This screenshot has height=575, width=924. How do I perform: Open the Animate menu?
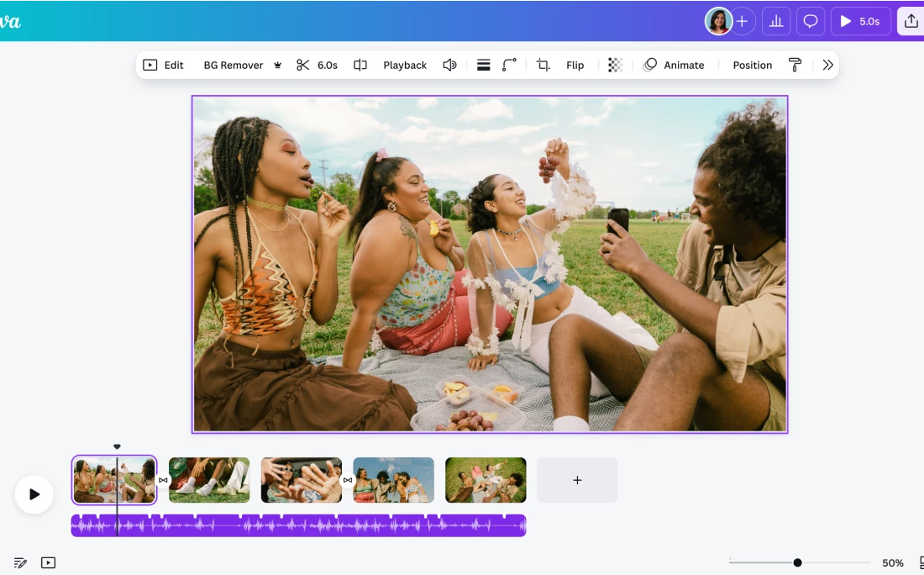pos(674,65)
